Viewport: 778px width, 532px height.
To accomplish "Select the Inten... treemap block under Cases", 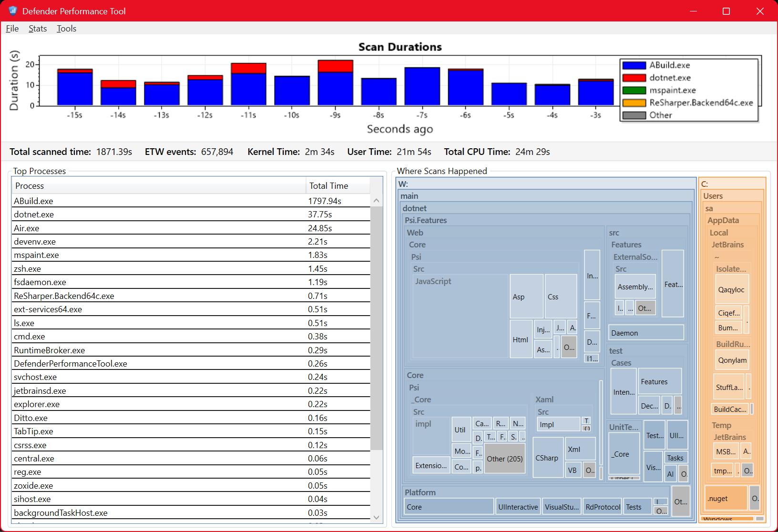I will (624, 392).
